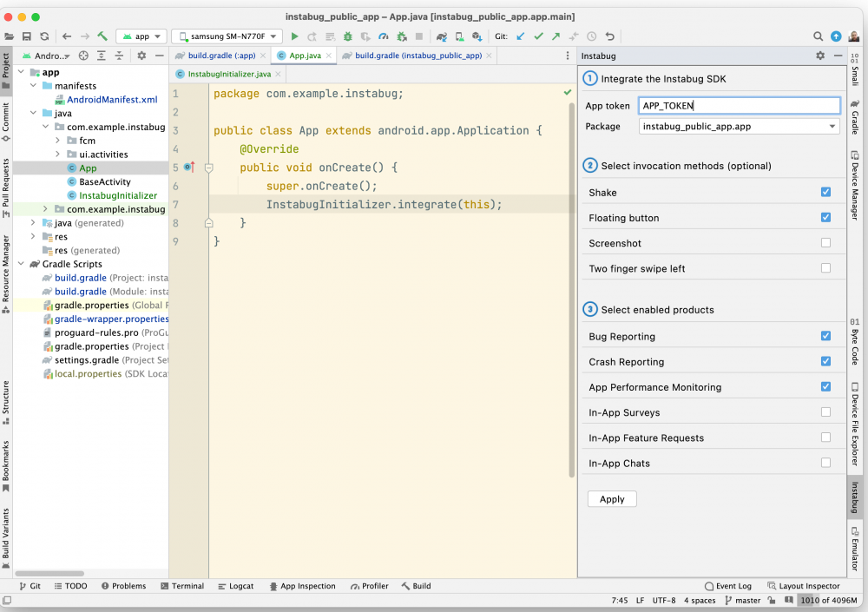Open the Project panel gear options

coord(141,56)
